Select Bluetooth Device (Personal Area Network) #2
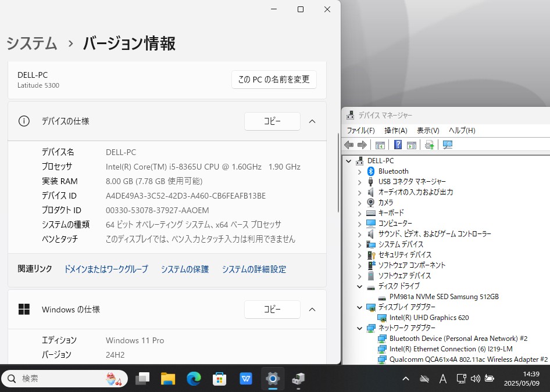Screen dimensions: 550x392 pos(459,339)
